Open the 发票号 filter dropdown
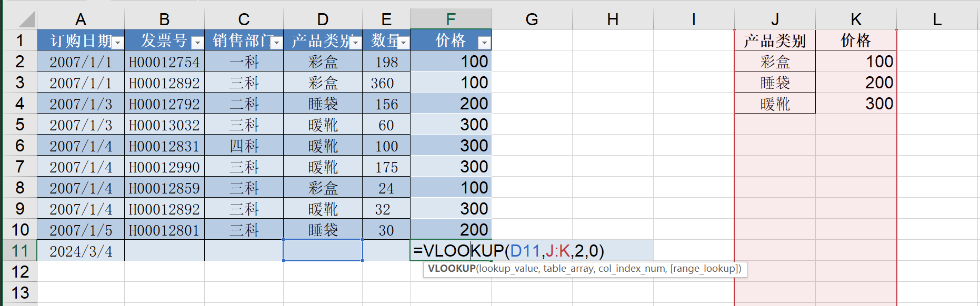This screenshot has height=306, width=980. 197,43
